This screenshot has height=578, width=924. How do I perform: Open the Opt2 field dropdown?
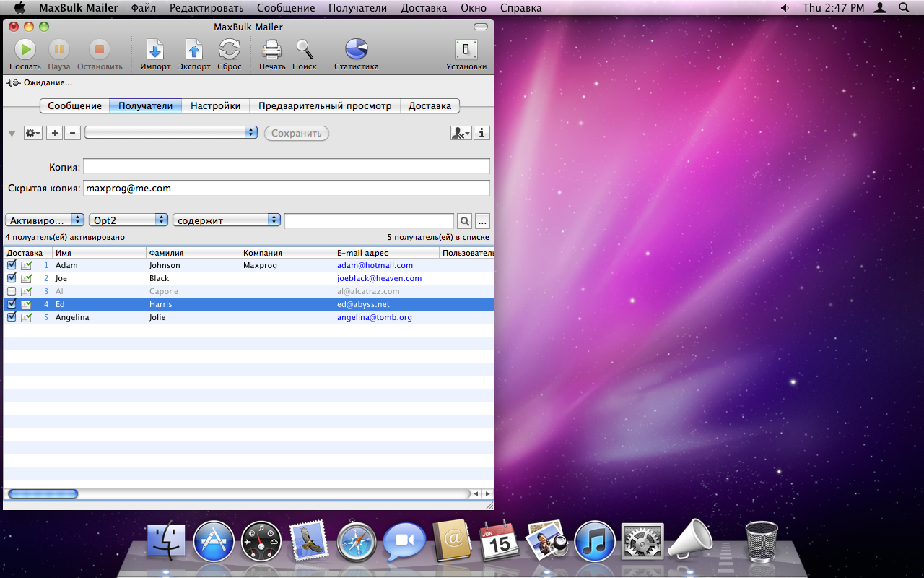pyautogui.click(x=128, y=220)
